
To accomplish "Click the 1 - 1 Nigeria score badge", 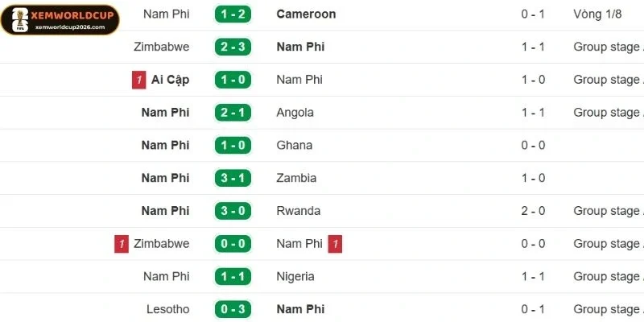I will point(233,277).
